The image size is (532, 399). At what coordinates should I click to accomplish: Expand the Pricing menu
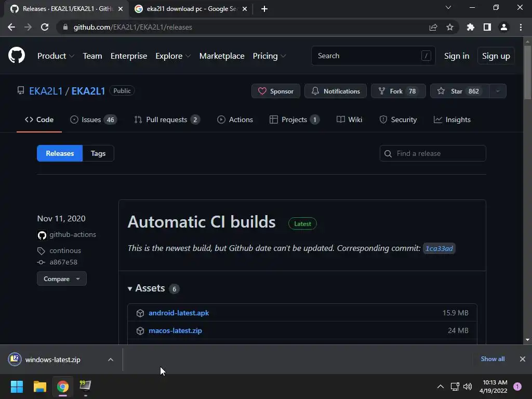(269, 56)
